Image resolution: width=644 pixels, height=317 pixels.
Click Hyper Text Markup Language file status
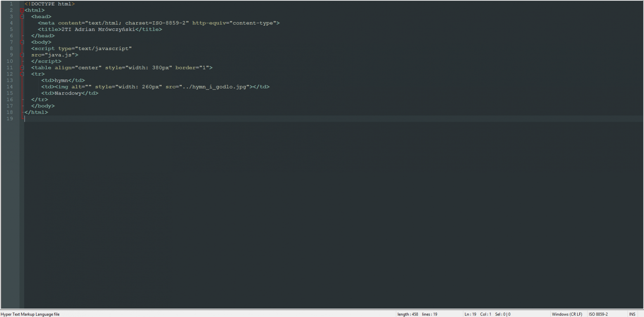point(30,314)
